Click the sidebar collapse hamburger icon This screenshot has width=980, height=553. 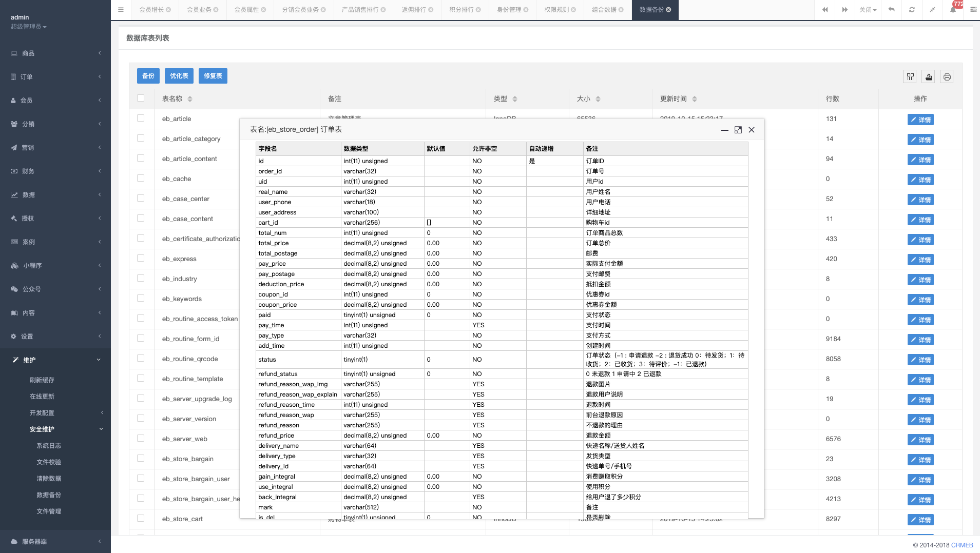[x=121, y=10]
